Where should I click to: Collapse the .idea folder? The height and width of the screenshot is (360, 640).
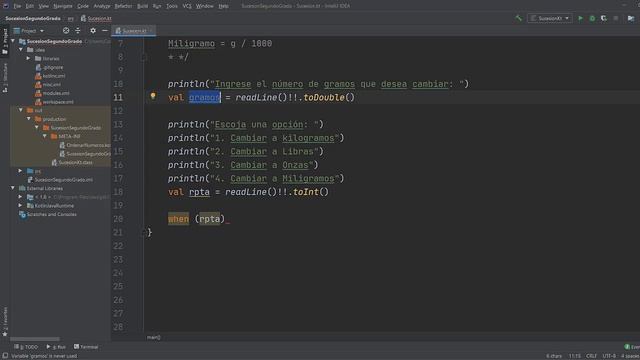pos(21,50)
